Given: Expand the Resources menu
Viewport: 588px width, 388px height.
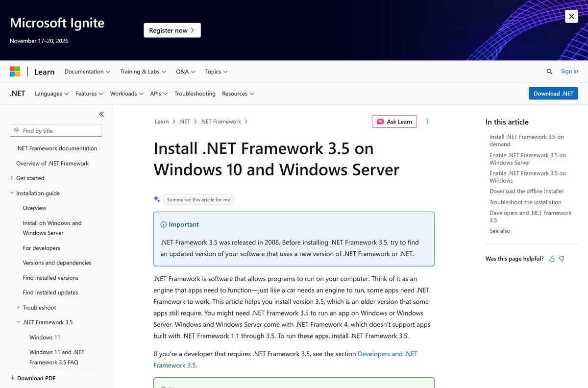Looking at the screenshot, I should [238, 94].
